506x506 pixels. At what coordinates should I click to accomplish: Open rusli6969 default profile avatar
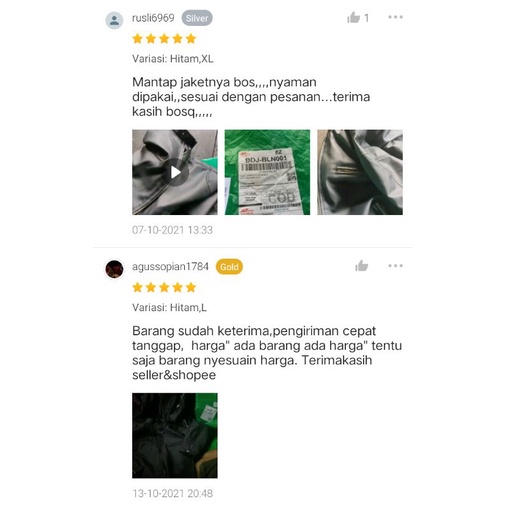coord(114,20)
